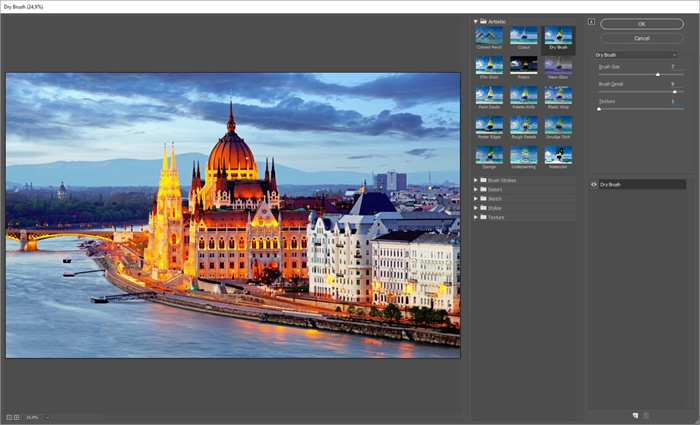
Task: Select the Neon Glow filter thumbnail
Action: click(558, 65)
